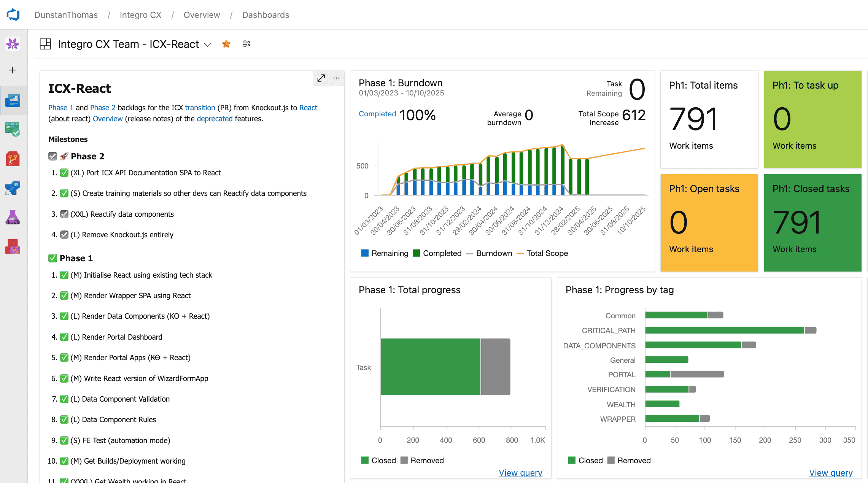Click View query under Progress by tag
Viewport: 868px width, 483px height.
[831, 473]
